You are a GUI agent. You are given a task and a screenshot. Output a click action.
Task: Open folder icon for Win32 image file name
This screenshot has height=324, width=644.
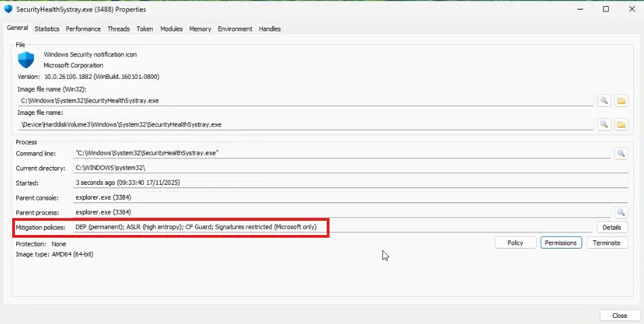(621, 101)
